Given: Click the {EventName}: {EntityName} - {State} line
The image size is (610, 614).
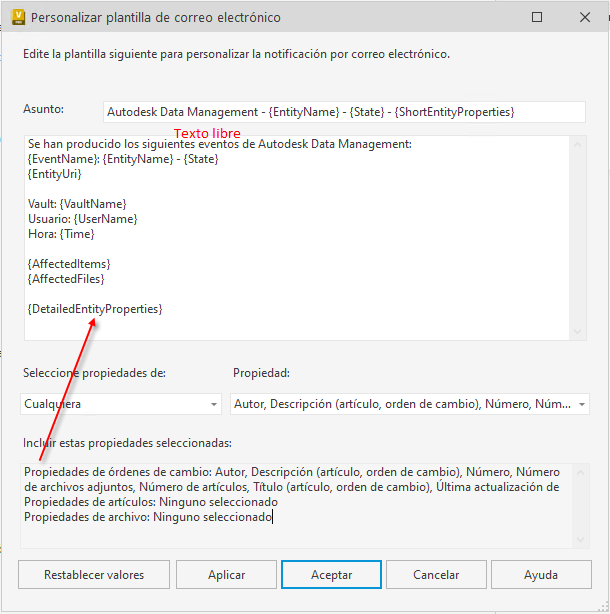Looking at the screenshot, I should coord(123,159).
